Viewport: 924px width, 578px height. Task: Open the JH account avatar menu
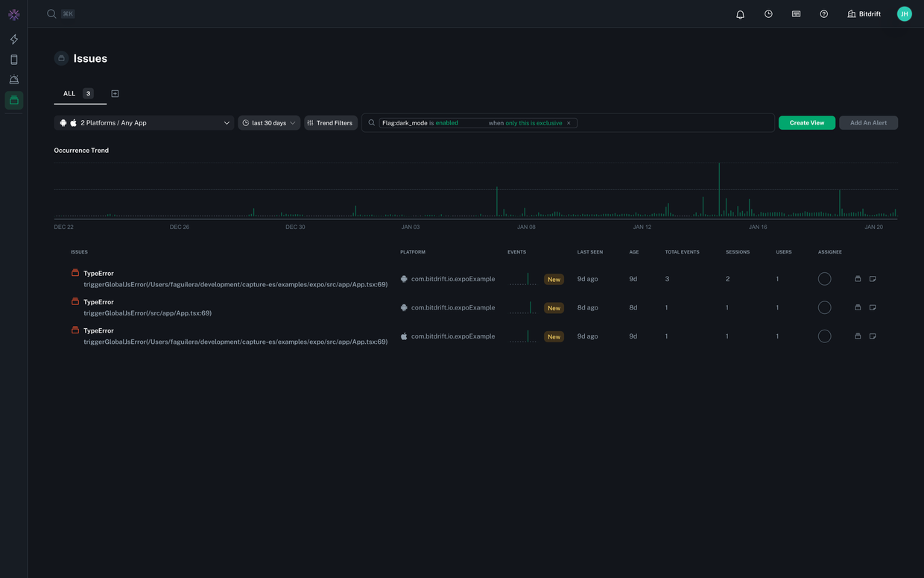coord(904,13)
